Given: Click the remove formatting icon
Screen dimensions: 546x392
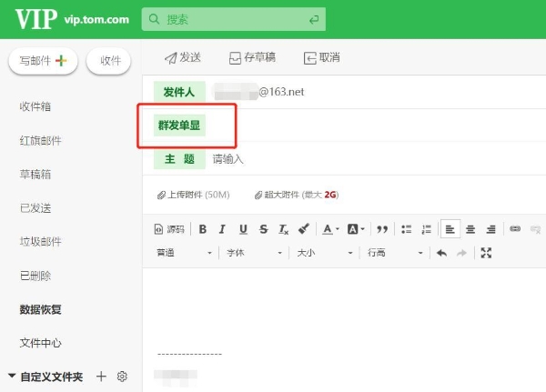Looking at the screenshot, I should coord(283,229).
